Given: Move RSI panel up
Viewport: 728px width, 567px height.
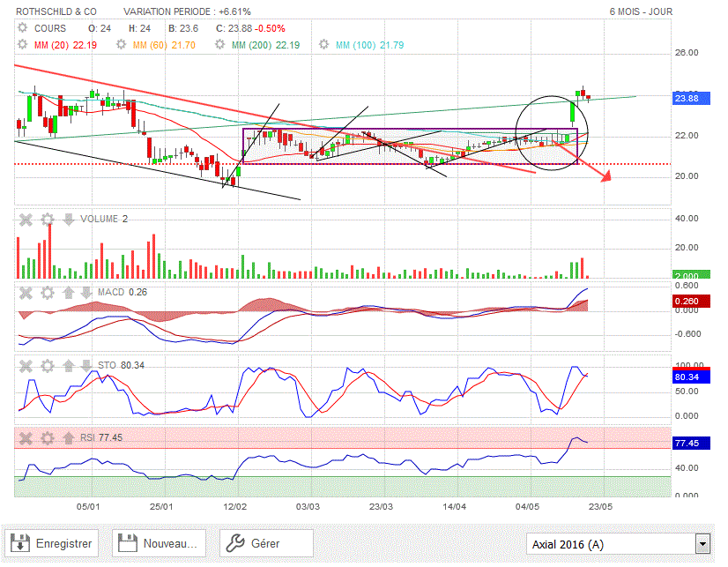Looking at the screenshot, I should [67, 437].
